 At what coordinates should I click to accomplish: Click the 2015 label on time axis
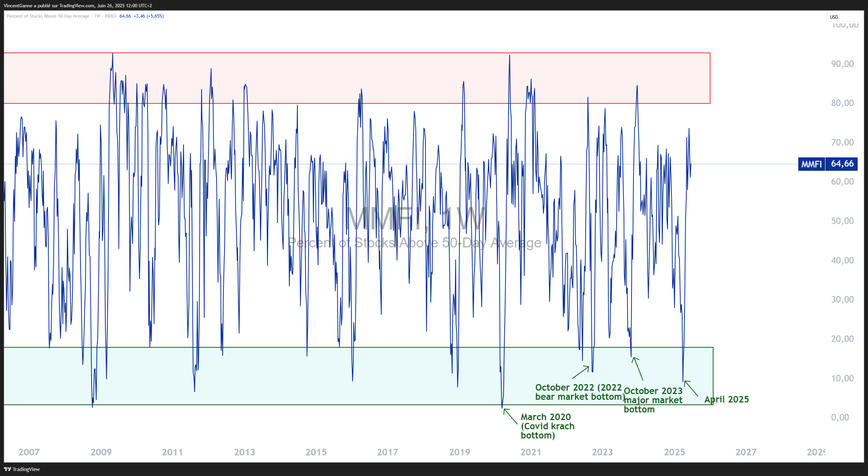(316, 452)
